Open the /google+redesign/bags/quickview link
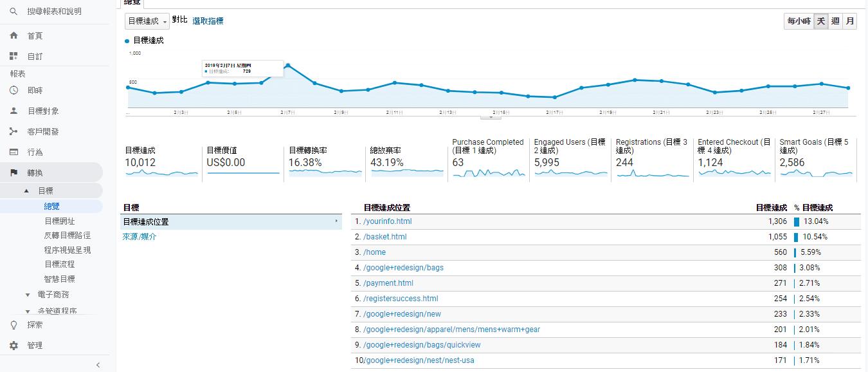Screen dimensions: 868x372 [x=422, y=345]
